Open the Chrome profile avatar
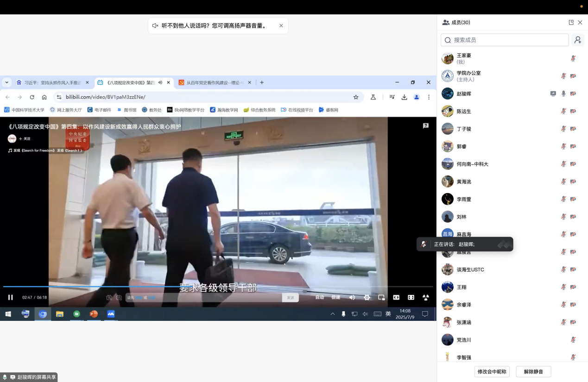 pyautogui.click(x=417, y=97)
